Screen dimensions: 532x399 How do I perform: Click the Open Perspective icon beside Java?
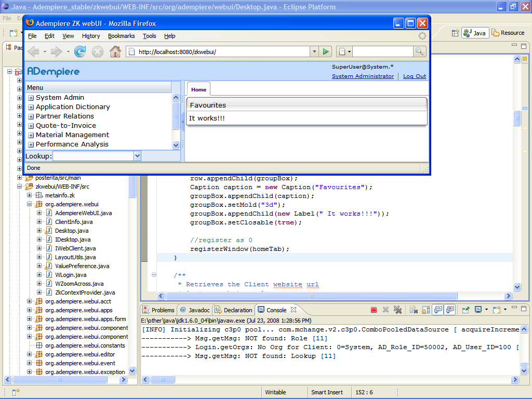(x=455, y=33)
